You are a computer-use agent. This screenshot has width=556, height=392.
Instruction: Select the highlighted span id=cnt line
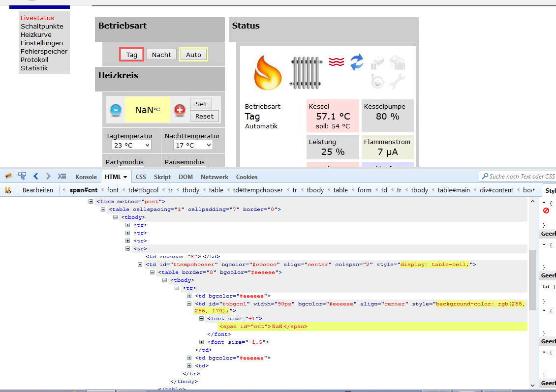click(x=372, y=327)
